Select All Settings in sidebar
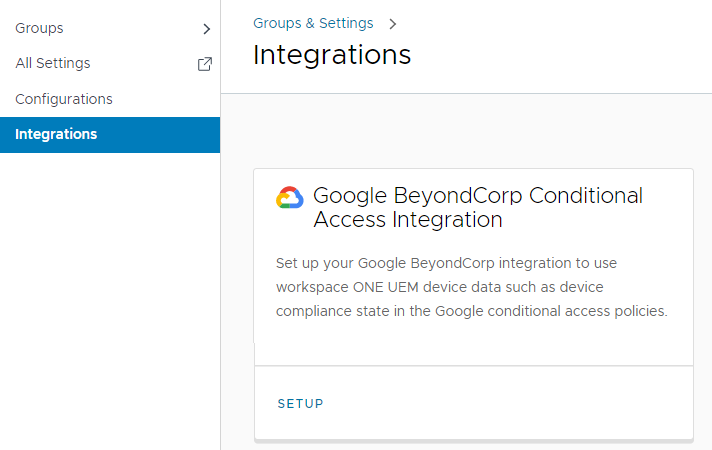This screenshot has height=450, width=712. tap(53, 63)
